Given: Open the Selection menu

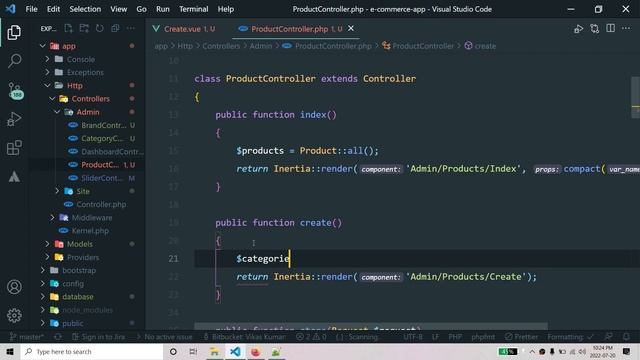Looking at the screenshot, I should (x=85, y=9).
